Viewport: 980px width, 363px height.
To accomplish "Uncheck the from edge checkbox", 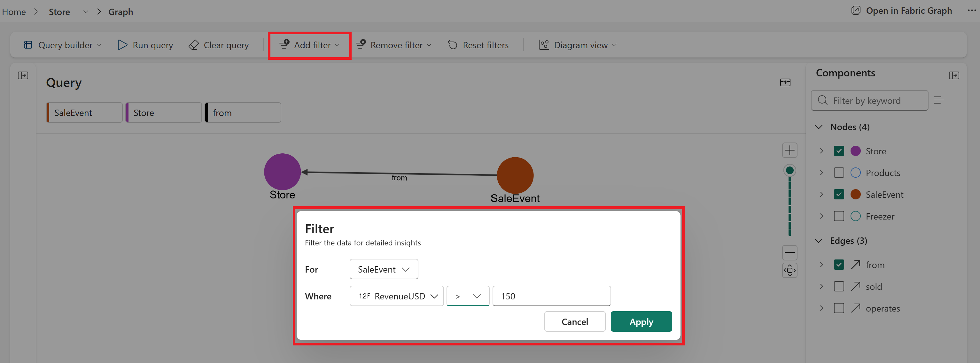I will 838,265.
